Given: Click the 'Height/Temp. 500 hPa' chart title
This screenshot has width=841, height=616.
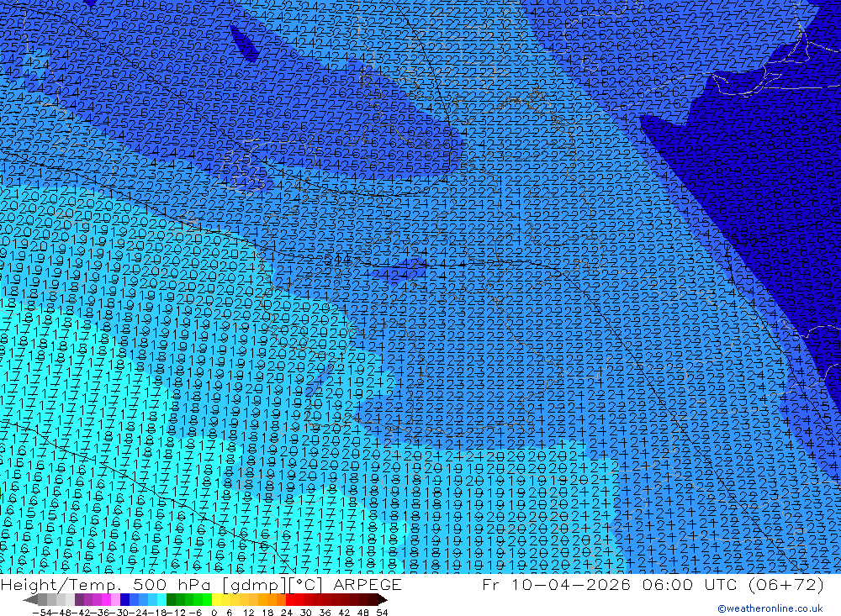Looking at the screenshot, I should (105, 584).
